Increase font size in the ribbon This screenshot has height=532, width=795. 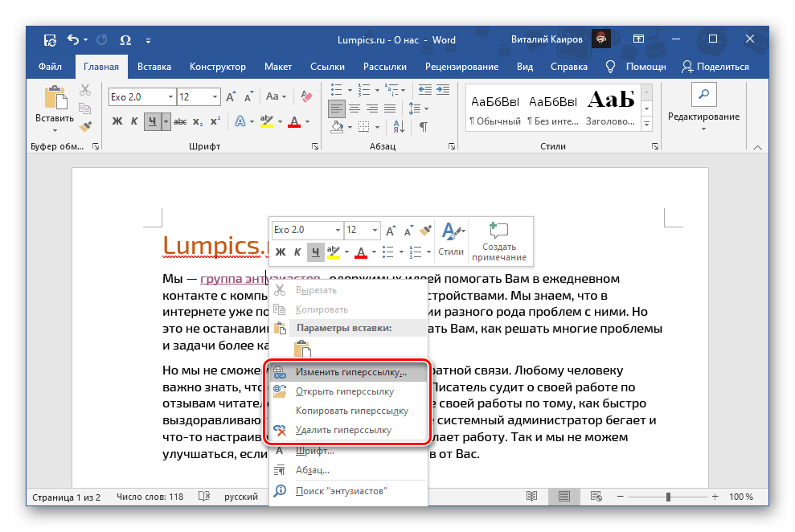[231, 96]
